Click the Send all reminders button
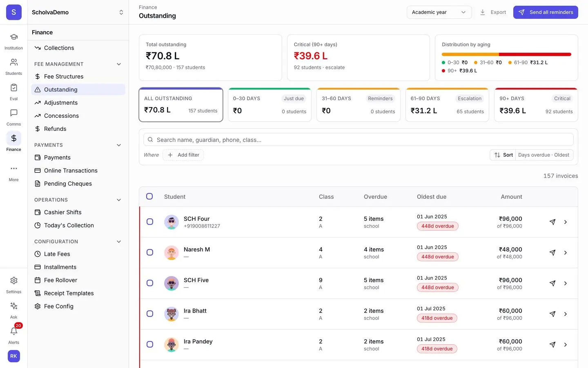The height and width of the screenshot is (368, 588). pyautogui.click(x=546, y=12)
